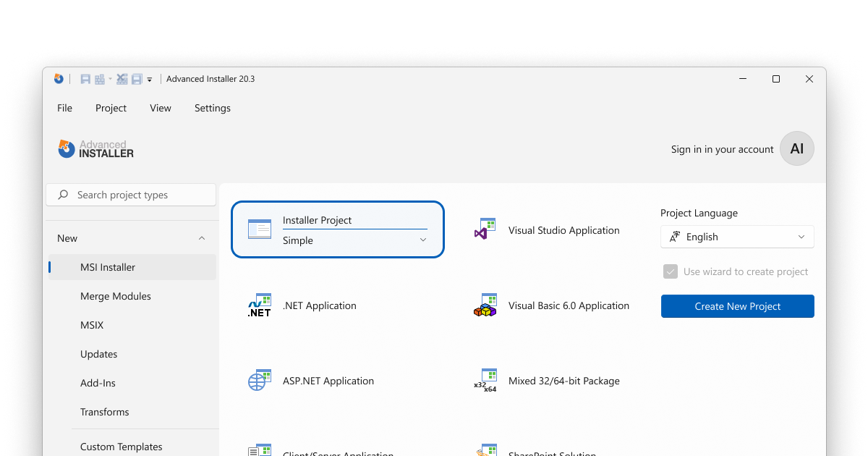Select Updates category
Image resolution: width=868 pixels, height=456 pixels.
coord(132,354)
